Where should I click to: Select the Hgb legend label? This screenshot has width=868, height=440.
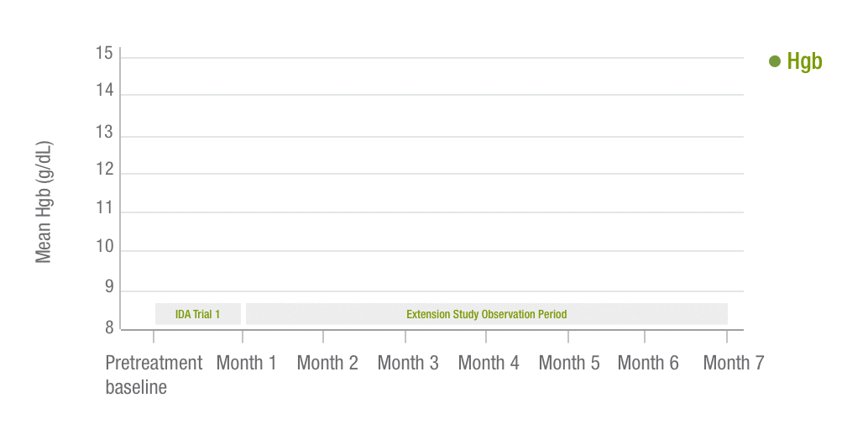[x=804, y=61]
